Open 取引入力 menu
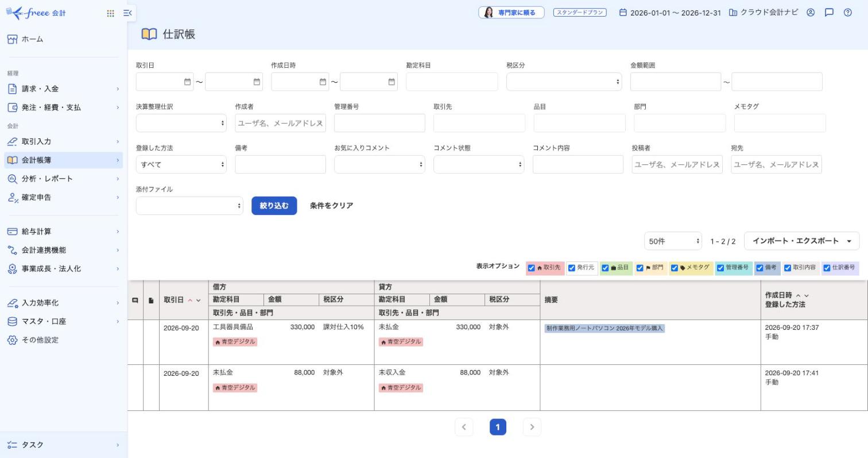Viewport: 868px width, 458px height. (x=63, y=141)
